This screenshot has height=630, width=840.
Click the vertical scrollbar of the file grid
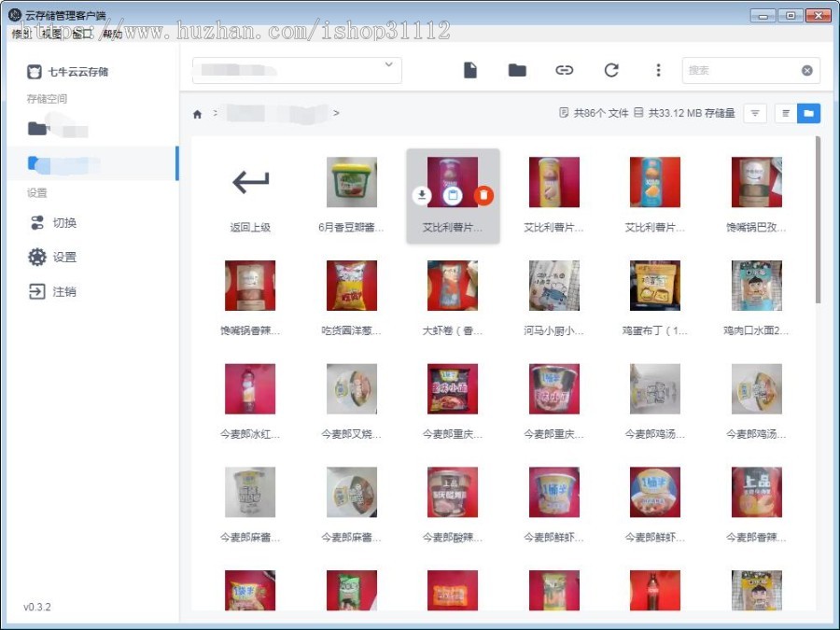click(818, 219)
